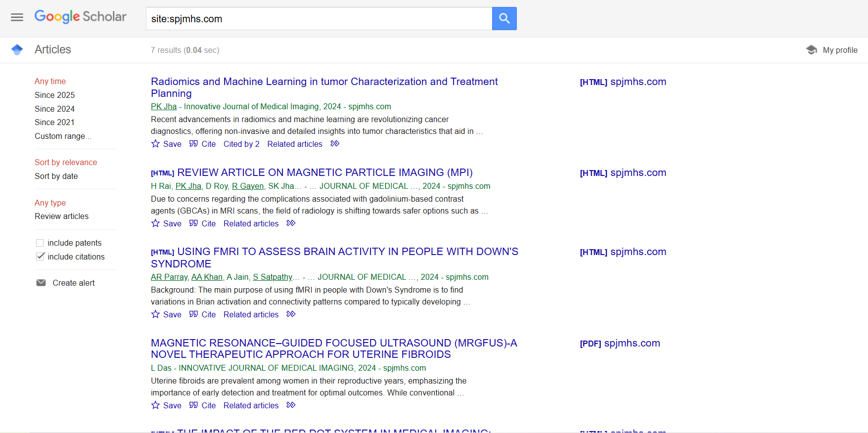
Task: Open AA Khan author profile
Action: 207,277
